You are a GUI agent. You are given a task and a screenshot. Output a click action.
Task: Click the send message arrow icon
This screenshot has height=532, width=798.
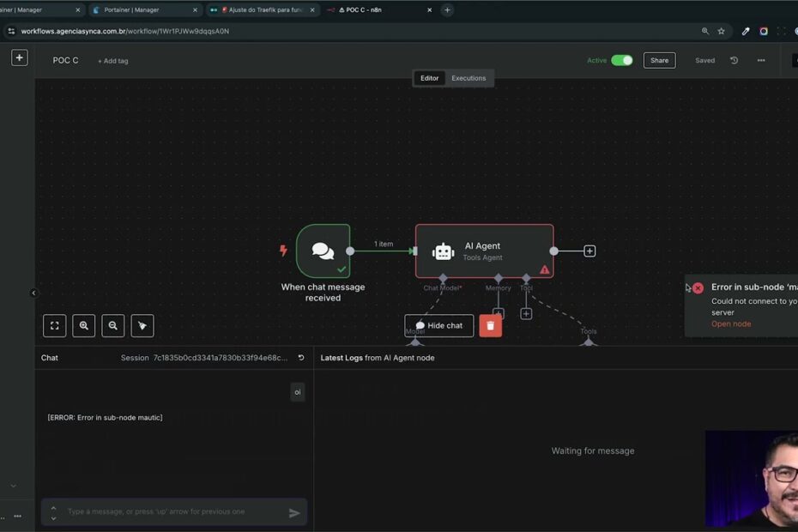[294, 511]
